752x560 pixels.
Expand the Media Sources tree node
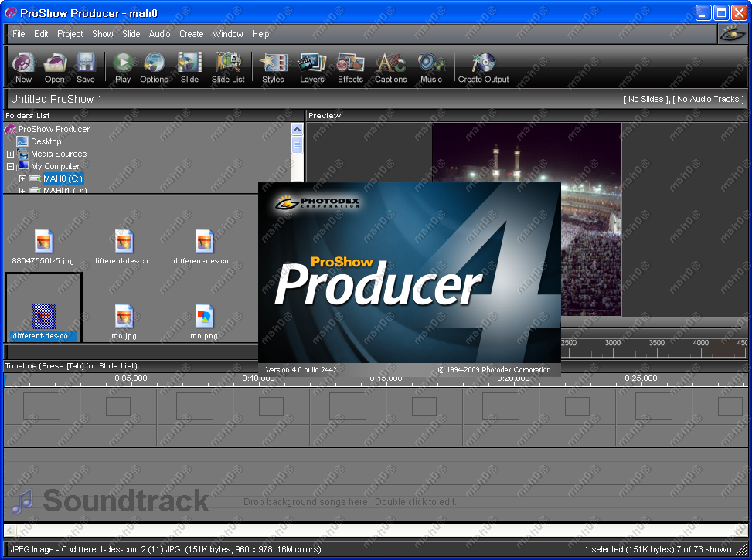pos(11,154)
